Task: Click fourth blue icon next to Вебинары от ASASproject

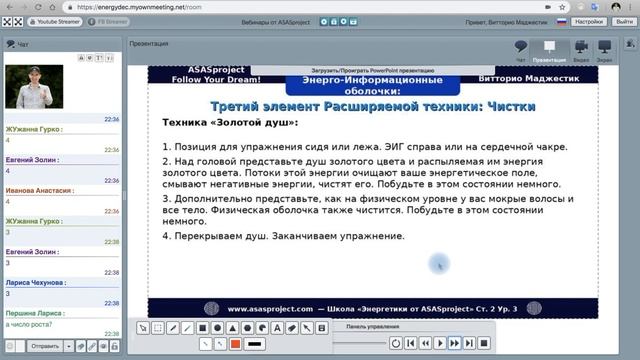Action: pyautogui.click(x=353, y=22)
